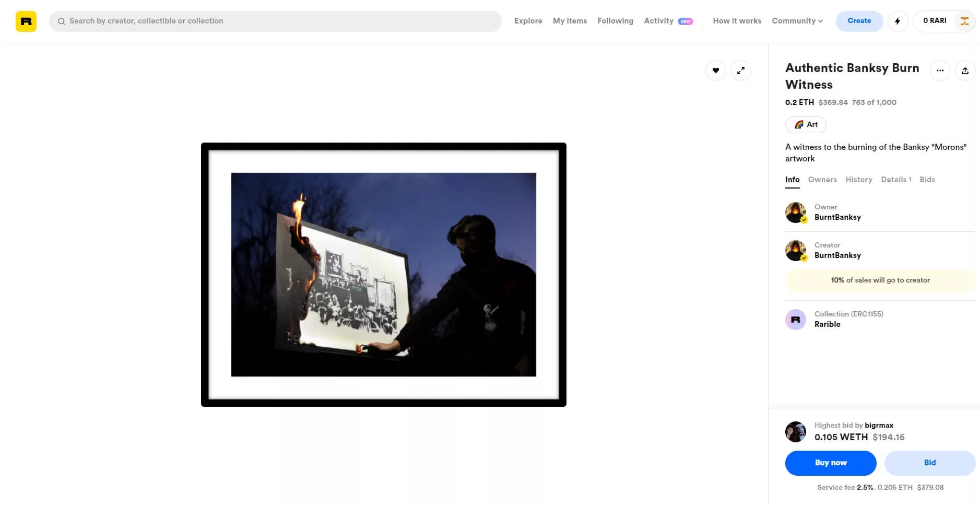
Task: Click the Rarible collection icon
Action: [796, 320]
